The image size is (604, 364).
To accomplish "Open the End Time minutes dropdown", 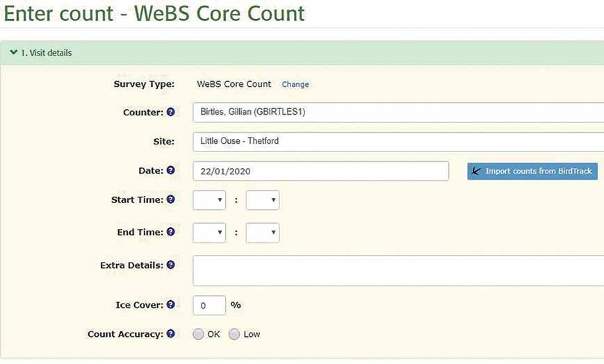I will (x=263, y=233).
